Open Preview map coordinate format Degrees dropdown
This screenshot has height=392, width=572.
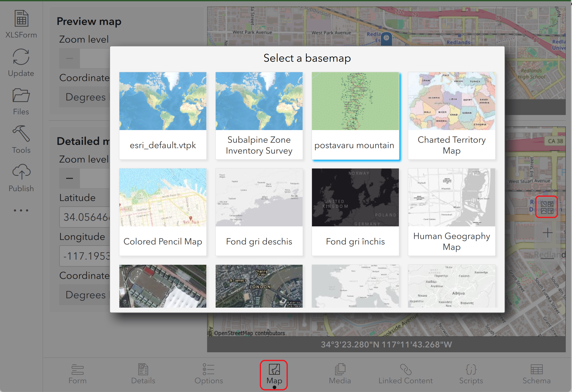pos(85,97)
